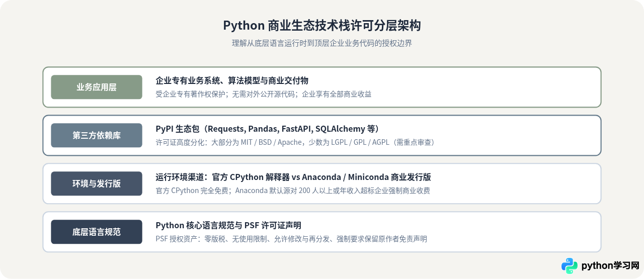644x279 pixels.
Task: Click the 第三方依赖库 layer label
Action: [x=97, y=135]
